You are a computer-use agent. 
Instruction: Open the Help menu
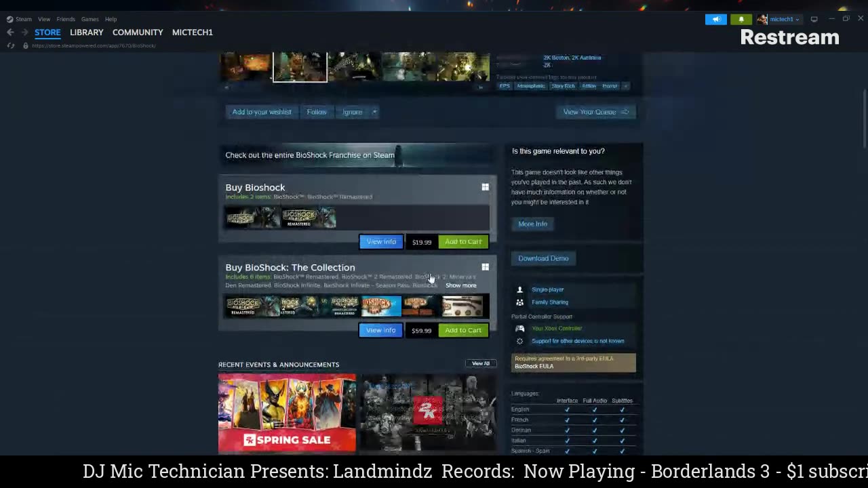[111, 19]
